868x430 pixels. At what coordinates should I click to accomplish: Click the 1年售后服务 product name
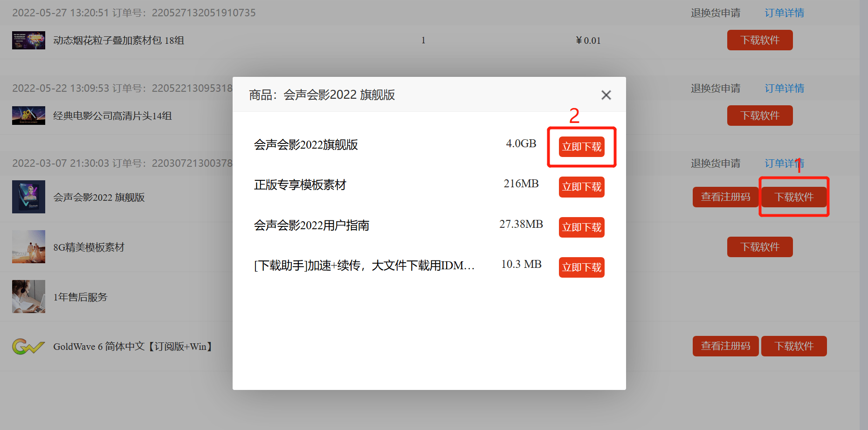[80, 297]
